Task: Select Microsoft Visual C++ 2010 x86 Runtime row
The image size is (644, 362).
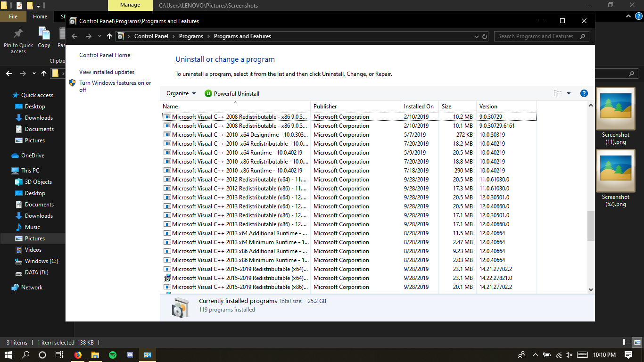Action: (349, 171)
